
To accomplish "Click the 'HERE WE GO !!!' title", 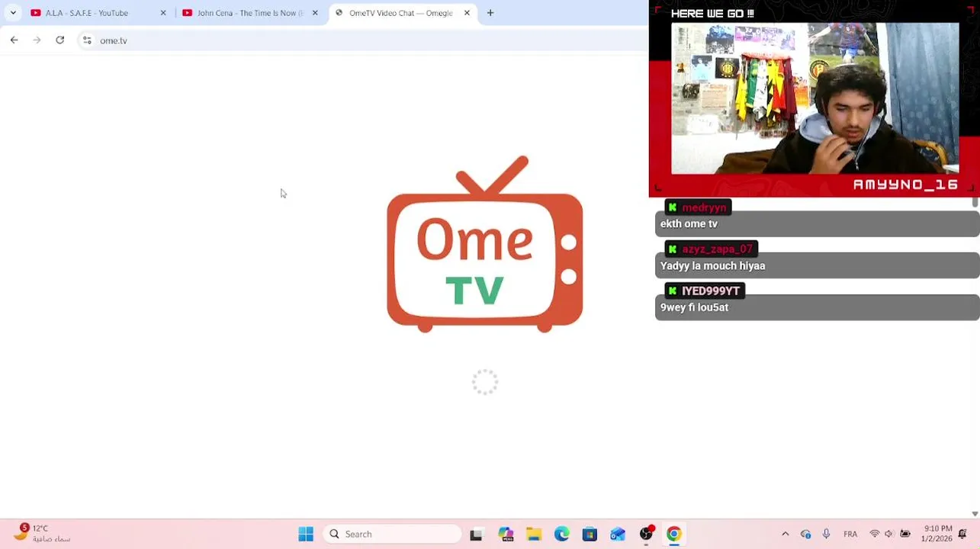I will pyautogui.click(x=712, y=14).
